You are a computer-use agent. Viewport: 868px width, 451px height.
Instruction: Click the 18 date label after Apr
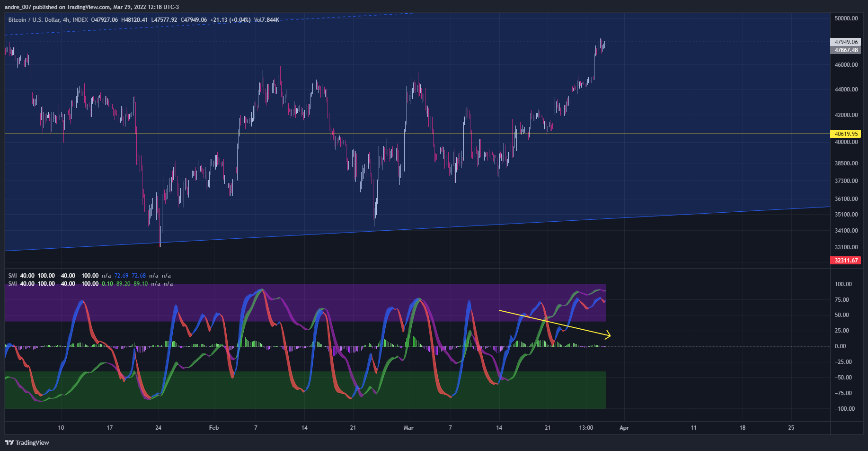(743, 428)
